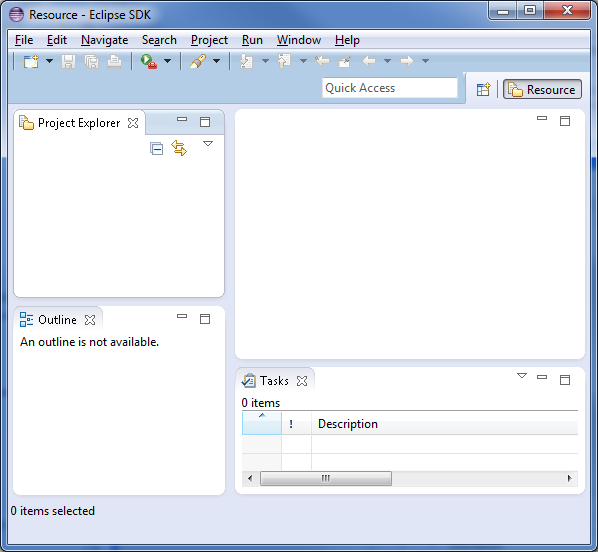Open the Navigate menu

[104, 40]
